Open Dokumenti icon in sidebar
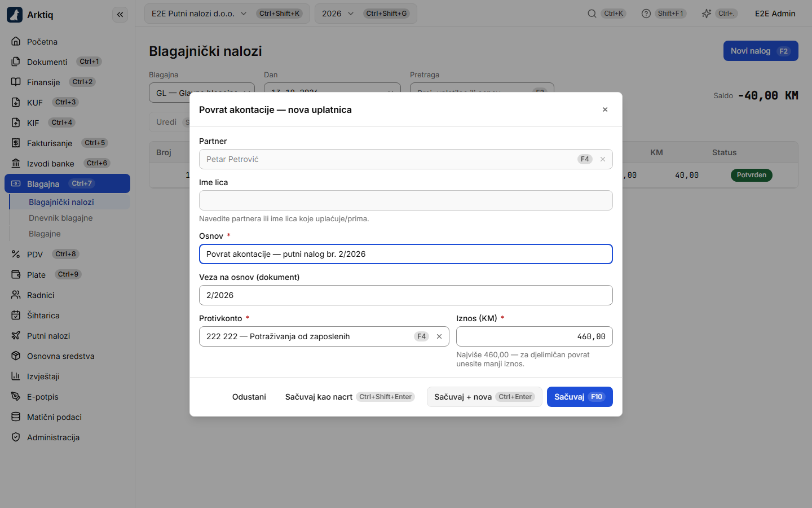Image resolution: width=812 pixels, height=508 pixels. point(16,62)
